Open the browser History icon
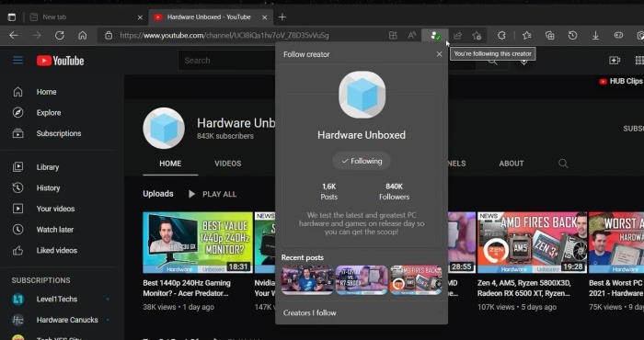Screen dimensions: 644x340 click(572, 36)
